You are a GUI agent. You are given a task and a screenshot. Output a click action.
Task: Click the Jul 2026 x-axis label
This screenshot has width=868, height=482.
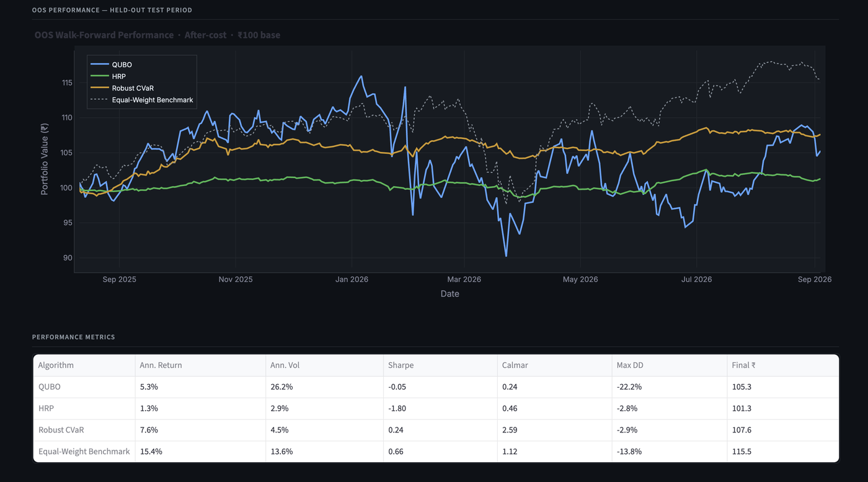click(x=696, y=279)
